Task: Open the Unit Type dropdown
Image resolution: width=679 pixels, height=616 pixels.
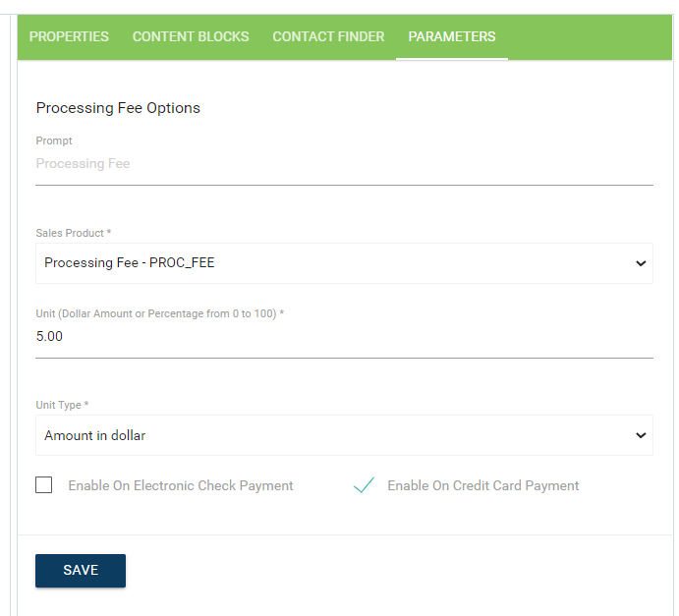Action: [334, 435]
